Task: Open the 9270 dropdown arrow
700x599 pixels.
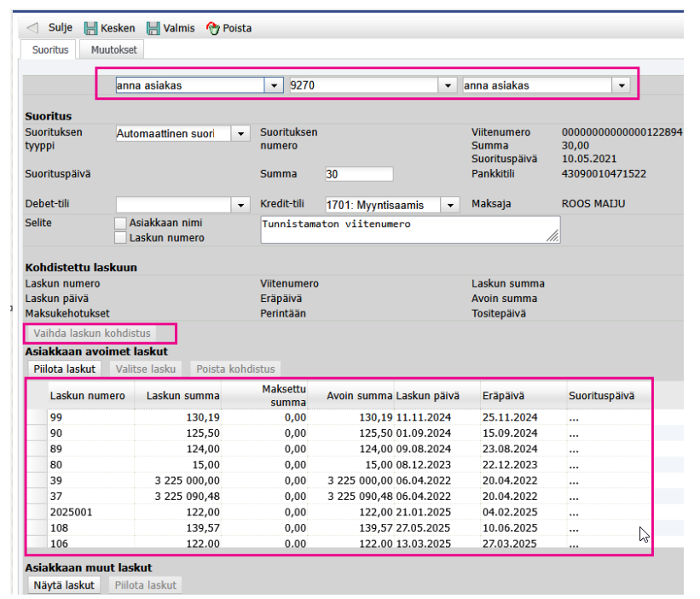Action: pyautogui.click(x=448, y=85)
